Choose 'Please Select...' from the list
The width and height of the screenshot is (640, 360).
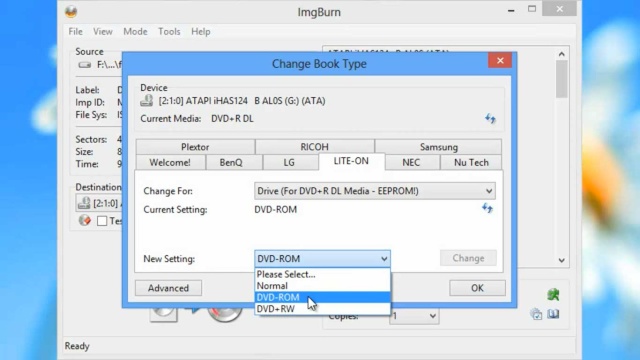[322, 274]
